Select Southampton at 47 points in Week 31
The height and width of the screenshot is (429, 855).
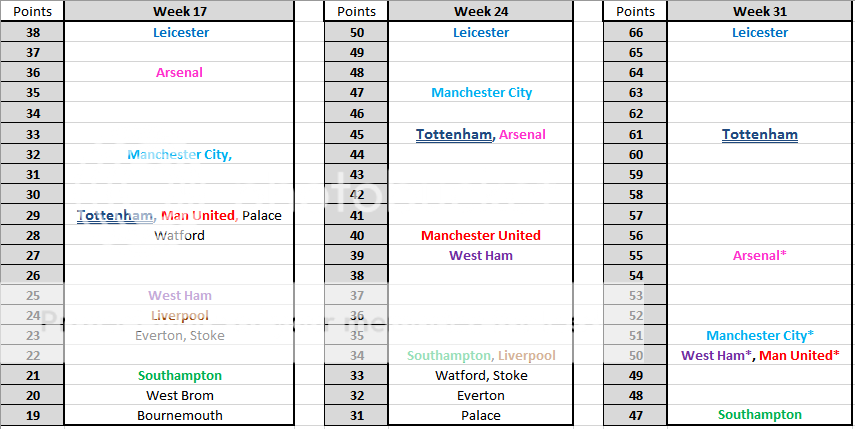tap(760, 415)
